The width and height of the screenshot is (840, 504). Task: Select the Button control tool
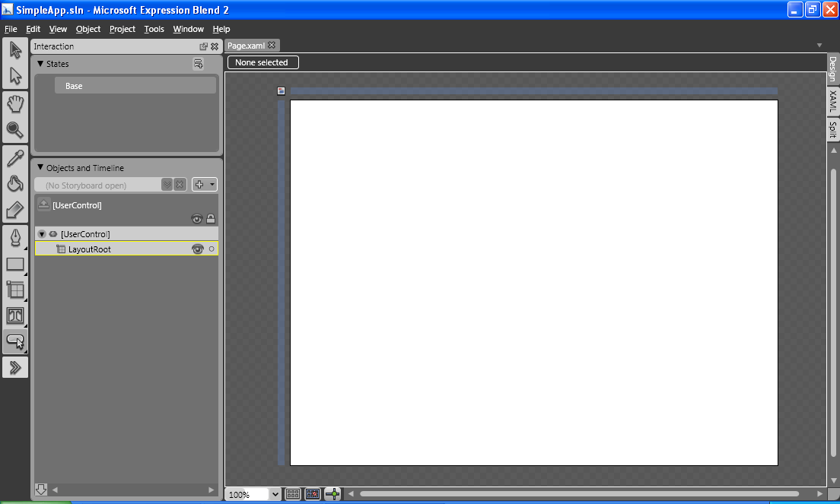[x=15, y=341]
